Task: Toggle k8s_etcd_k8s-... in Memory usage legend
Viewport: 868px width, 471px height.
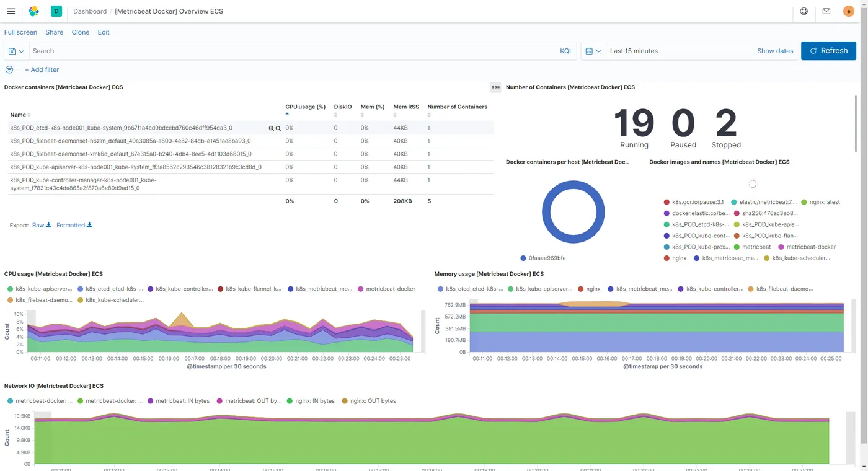Action: [471, 289]
